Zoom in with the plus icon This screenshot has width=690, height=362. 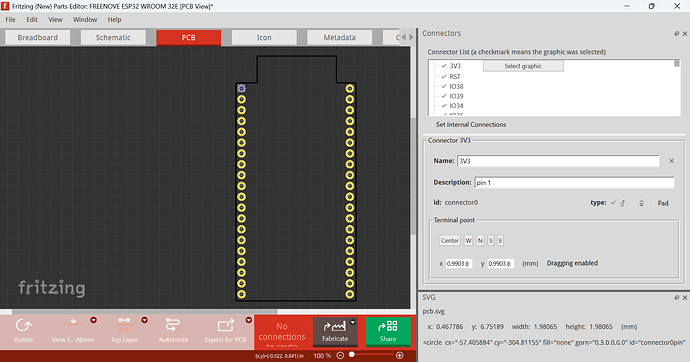[x=400, y=355]
